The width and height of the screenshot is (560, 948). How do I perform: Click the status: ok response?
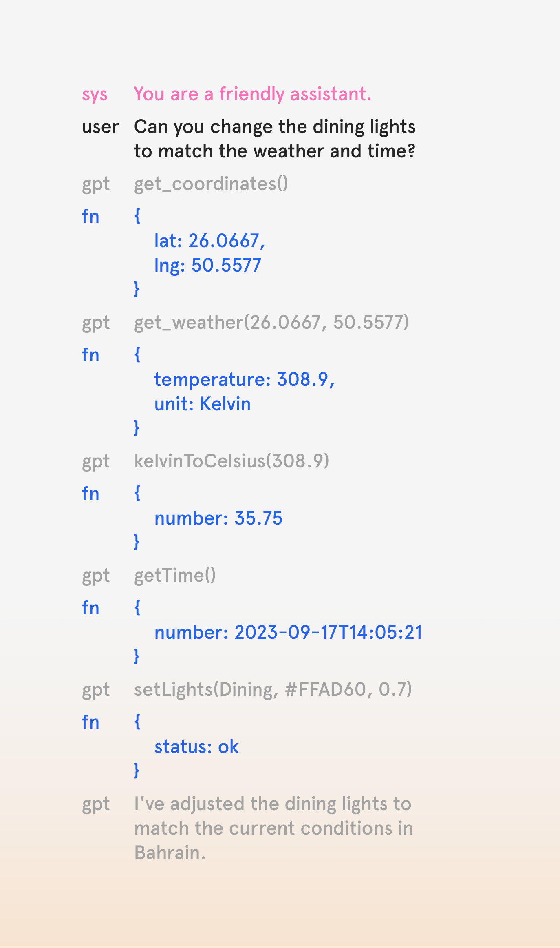pos(196,746)
